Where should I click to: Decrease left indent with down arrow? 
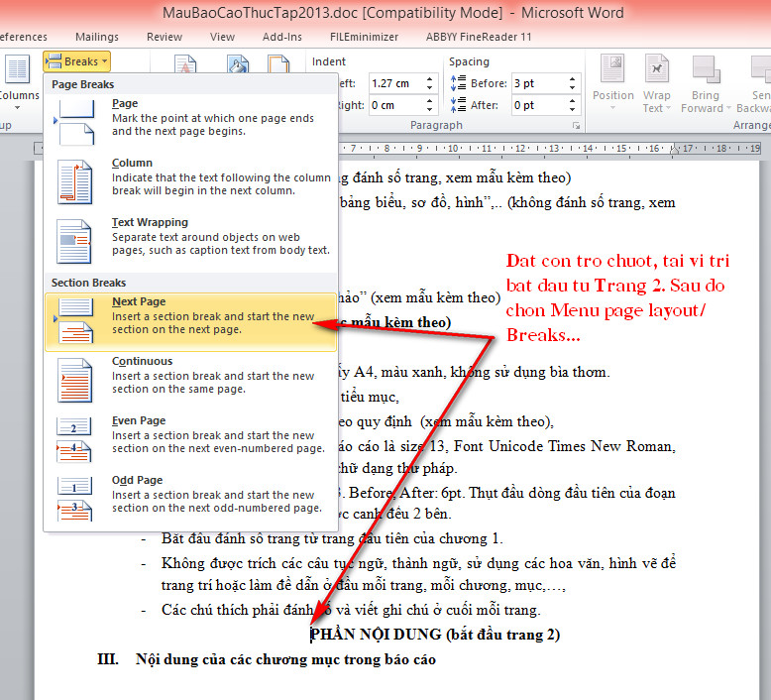(x=430, y=88)
